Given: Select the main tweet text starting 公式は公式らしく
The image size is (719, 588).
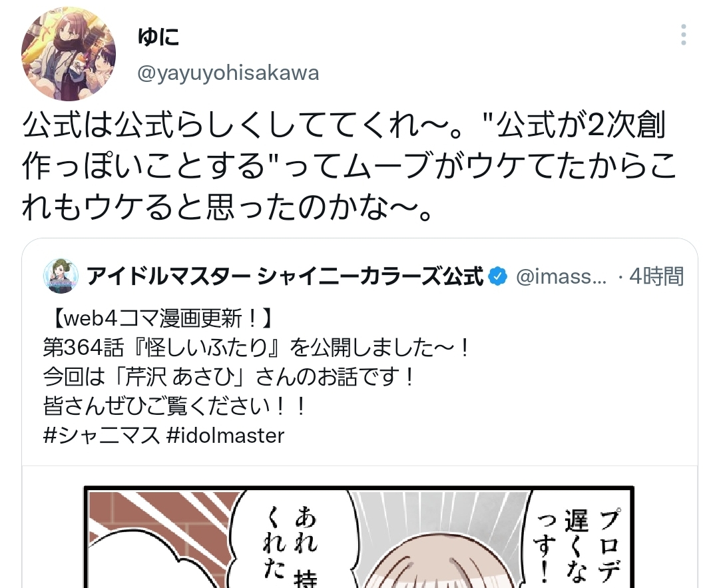Looking at the screenshot, I should pos(349,167).
